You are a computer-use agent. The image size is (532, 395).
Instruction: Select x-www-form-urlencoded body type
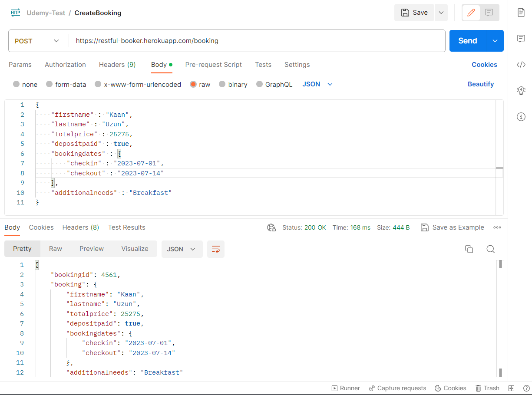tap(138, 85)
